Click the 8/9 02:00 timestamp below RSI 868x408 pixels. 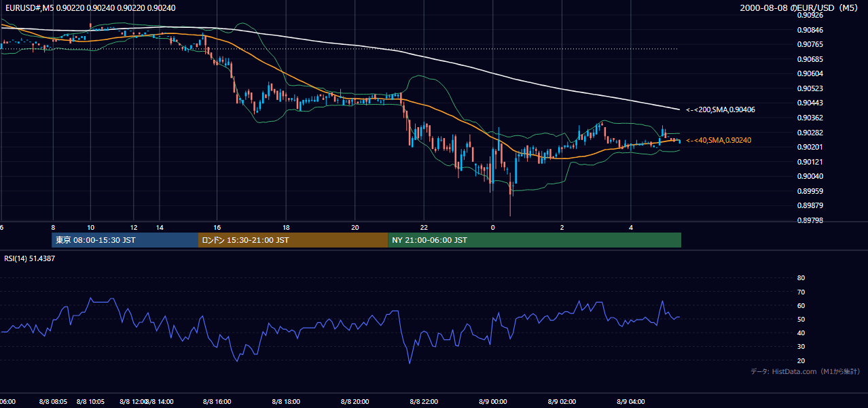pyautogui.click(x=562, y=402)
